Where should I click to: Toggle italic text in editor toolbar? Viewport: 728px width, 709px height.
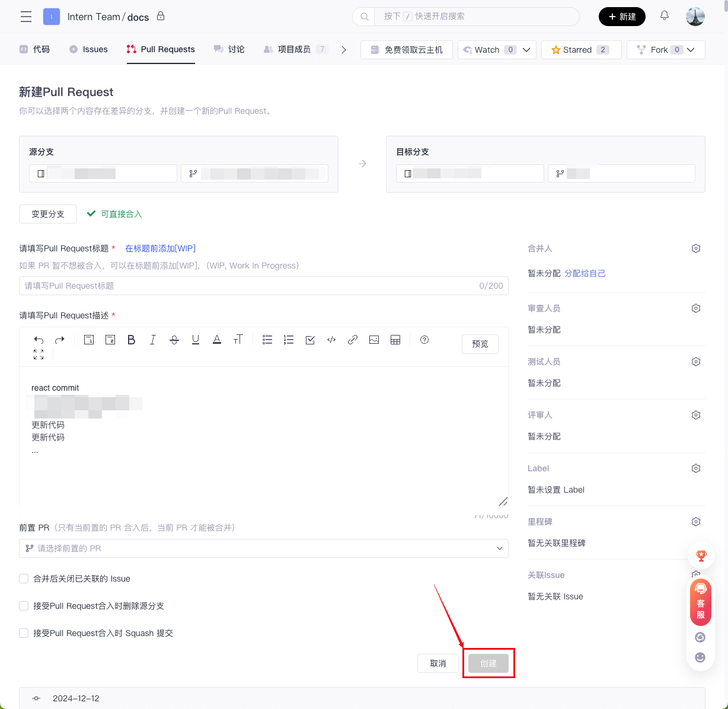153,340
